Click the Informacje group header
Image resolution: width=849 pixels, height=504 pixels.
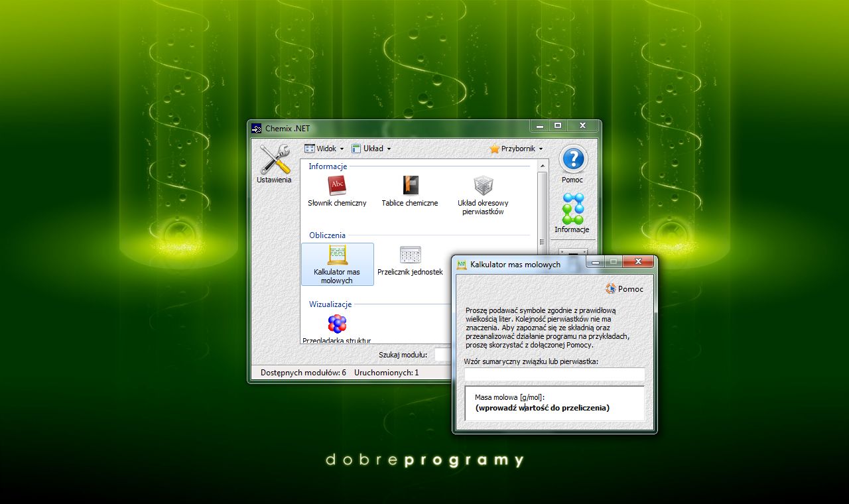point(328,166)
